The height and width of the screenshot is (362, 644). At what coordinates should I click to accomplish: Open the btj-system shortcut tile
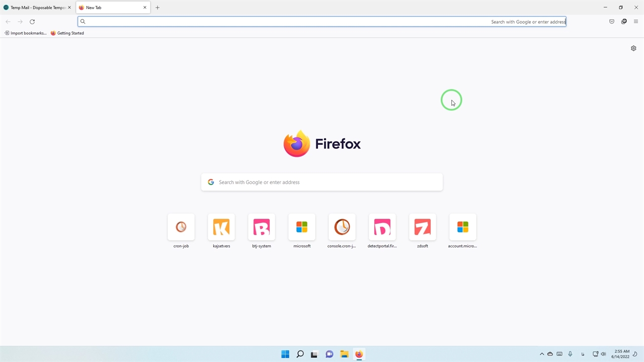(x=262, y=227)
